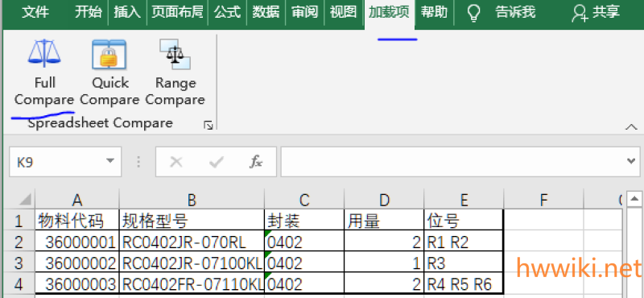This screenshot has width=644, height=298.
Task: Click the Cancel (X) formula button
Action: pyautogui.click(x=175, y=162)
